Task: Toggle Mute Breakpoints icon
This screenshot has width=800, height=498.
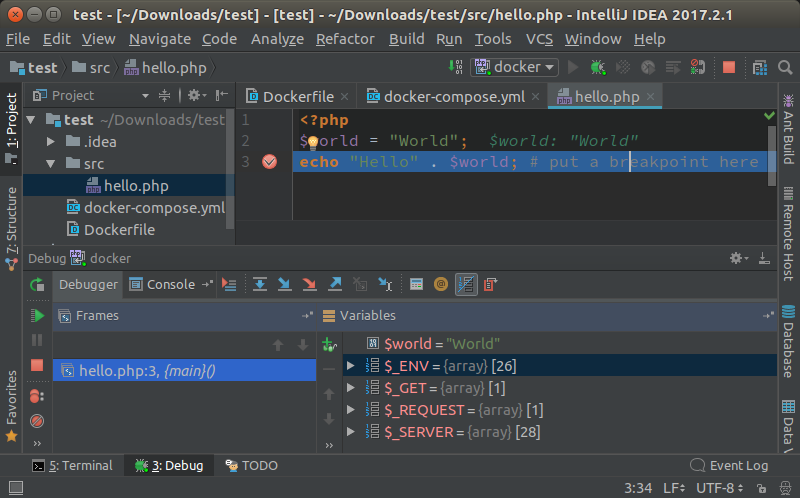Action: (x=37, y=421)
